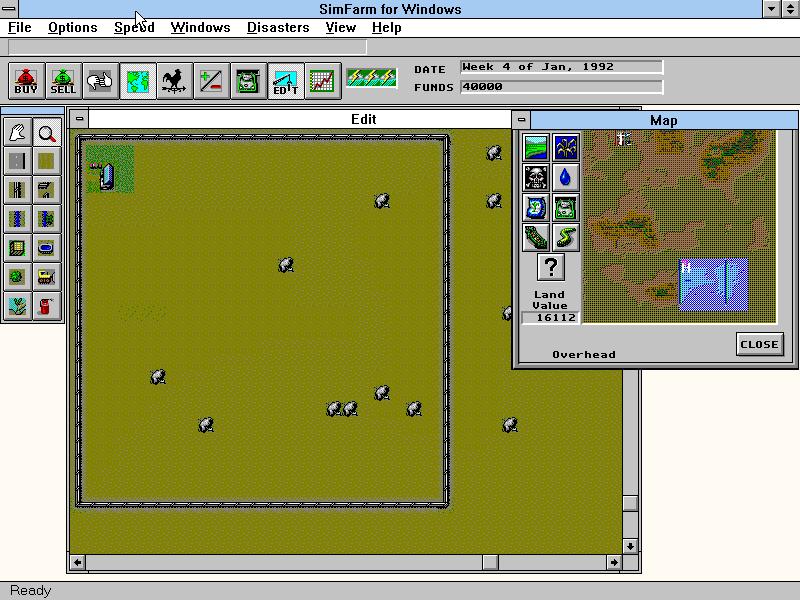Open the Options menu
800x600 pixels.
click(72, 28)
